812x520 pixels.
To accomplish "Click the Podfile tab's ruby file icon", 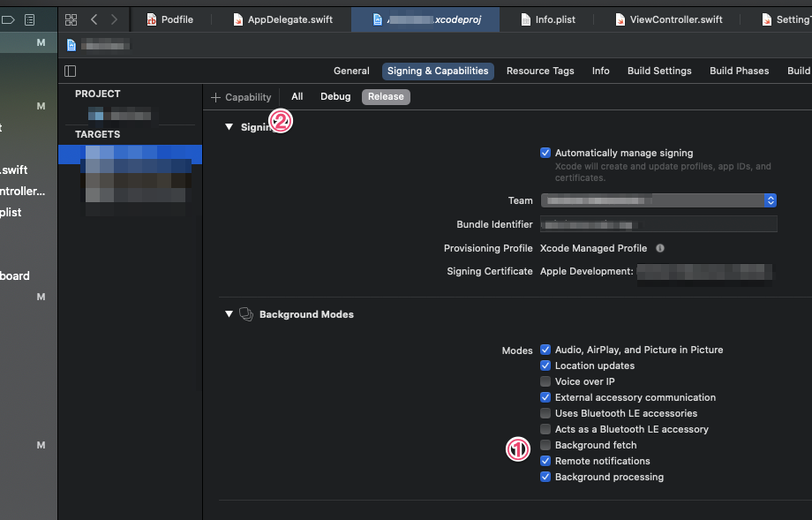I will [151, 19].
